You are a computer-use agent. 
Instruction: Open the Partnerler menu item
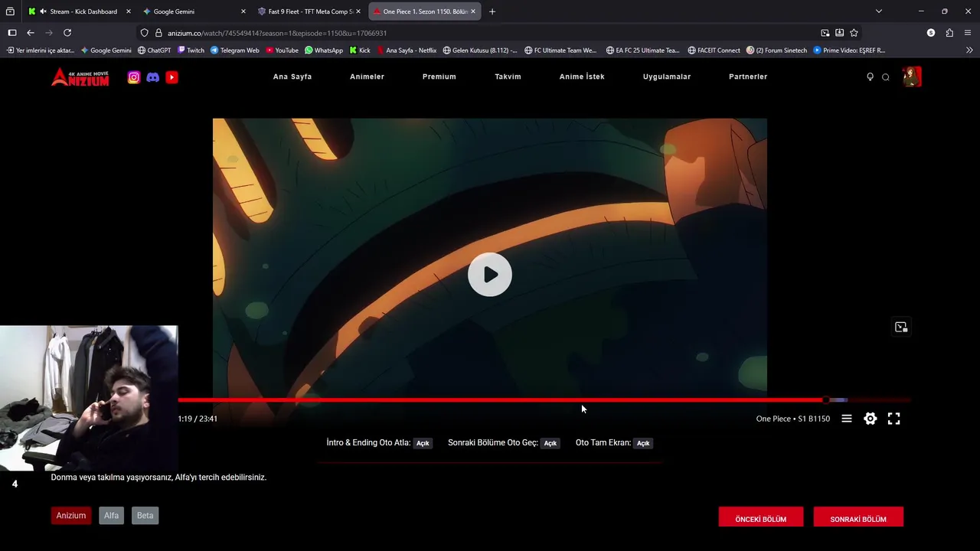pyautogui.click(x=748, y=77)
